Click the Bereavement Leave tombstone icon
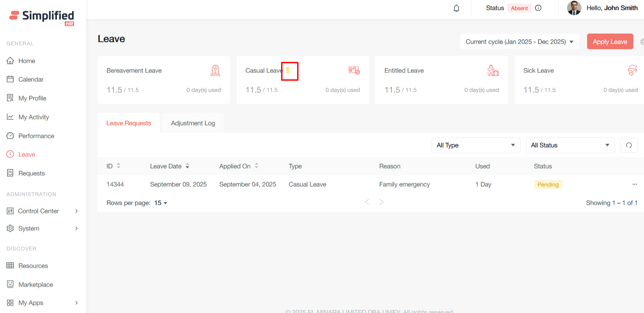 (215, 70)
